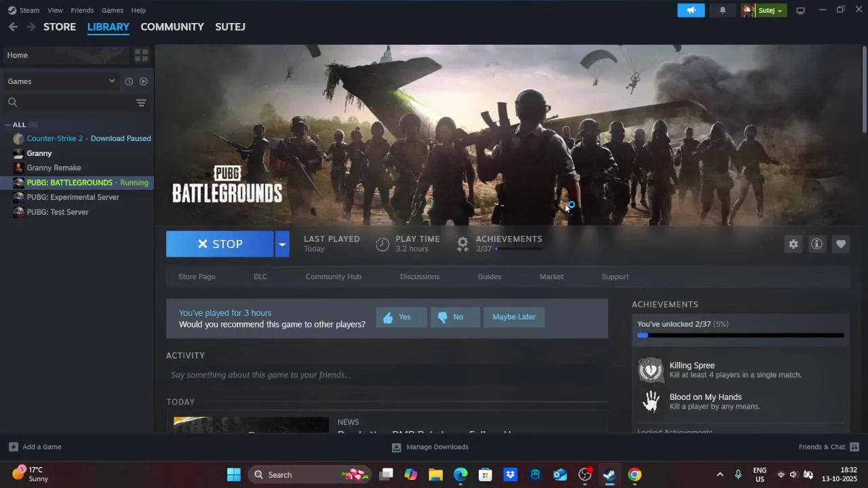Open the SUTEJ profile tab
This screenshot has width=868, height=488.
point(230,26)
